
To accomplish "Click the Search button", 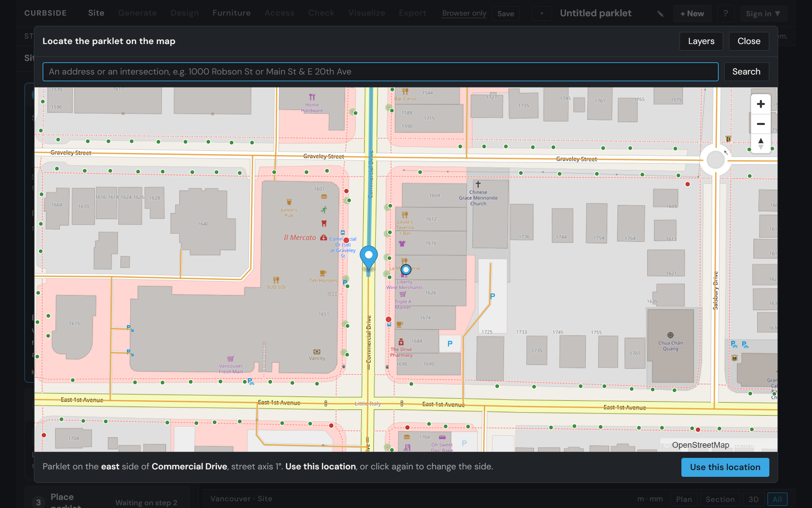I will tap(746, 72).
